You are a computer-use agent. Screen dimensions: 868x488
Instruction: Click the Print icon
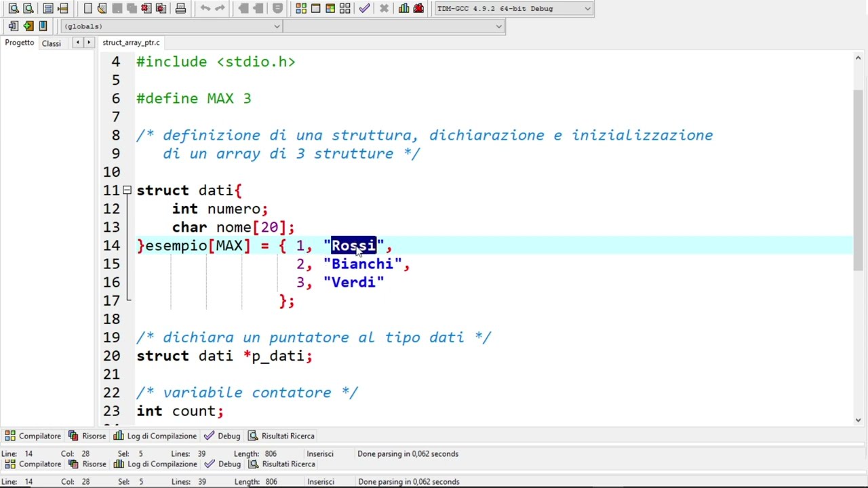(x=180, y=8)
